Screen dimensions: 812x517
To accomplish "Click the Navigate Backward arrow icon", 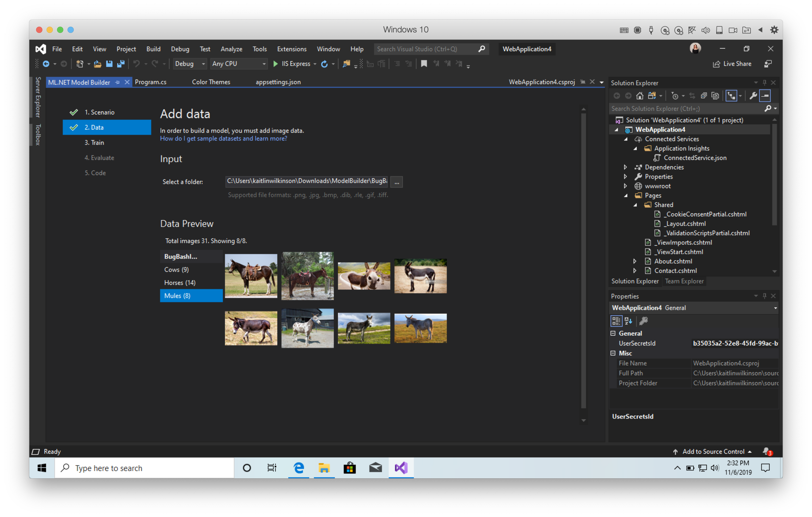I will [47, 64].
